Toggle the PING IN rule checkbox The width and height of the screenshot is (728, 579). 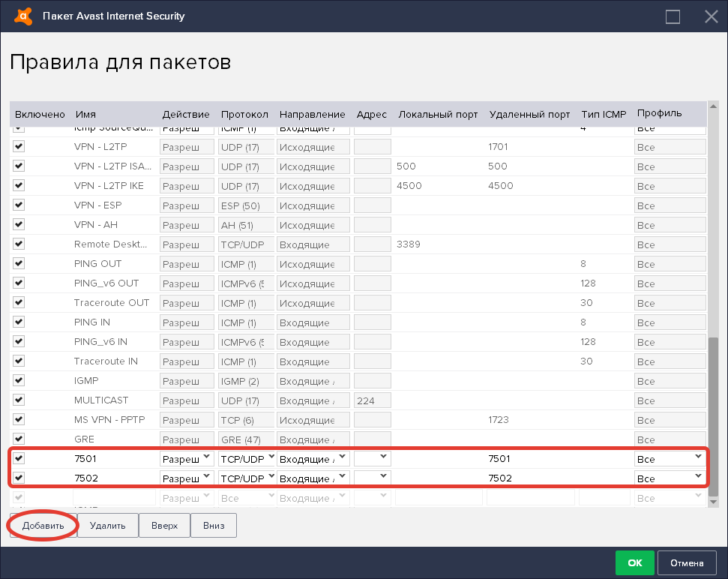click(19, 322)
